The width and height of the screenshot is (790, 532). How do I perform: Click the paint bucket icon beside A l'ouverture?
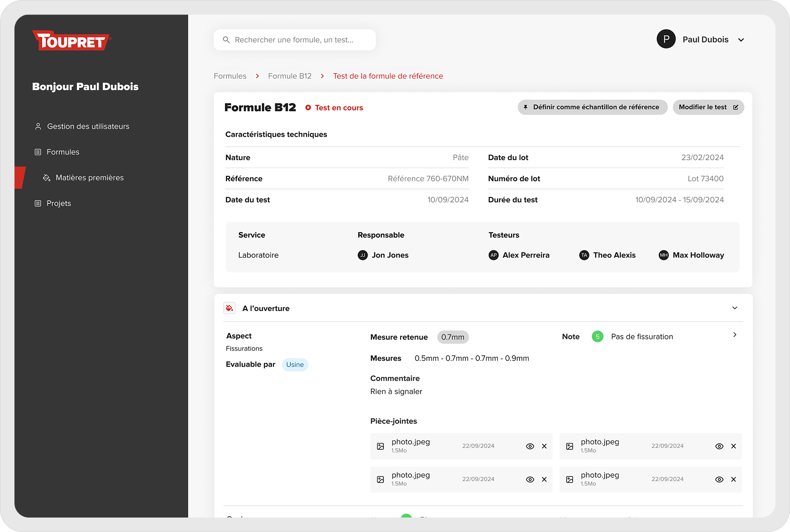[x=229, y=308]
